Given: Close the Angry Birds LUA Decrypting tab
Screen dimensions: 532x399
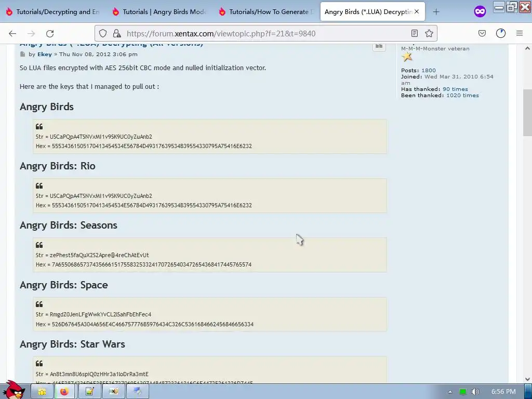Looking at the screenshot, I should point(417,11).
